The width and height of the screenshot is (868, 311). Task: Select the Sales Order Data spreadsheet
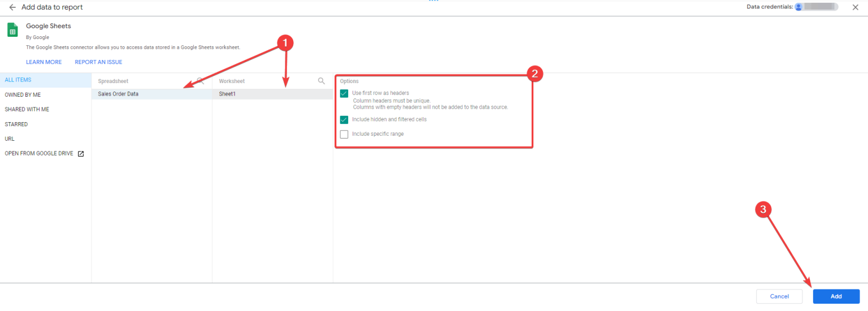click(x=152, y=94)
